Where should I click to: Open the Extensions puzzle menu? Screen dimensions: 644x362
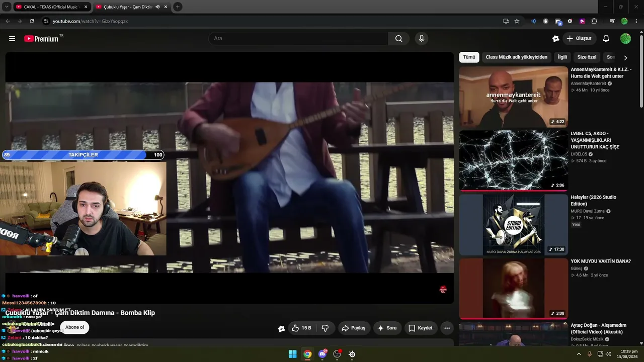[x=594, y=21]
